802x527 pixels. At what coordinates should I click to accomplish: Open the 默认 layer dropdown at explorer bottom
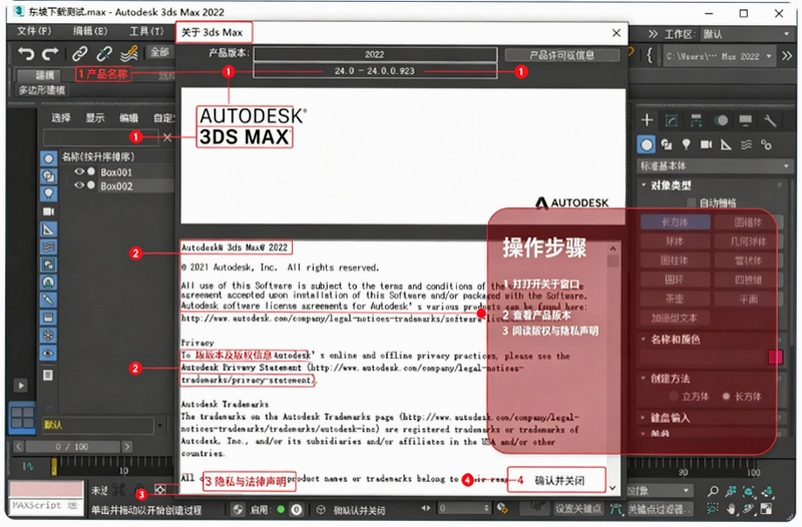click(x=160, y=425)
